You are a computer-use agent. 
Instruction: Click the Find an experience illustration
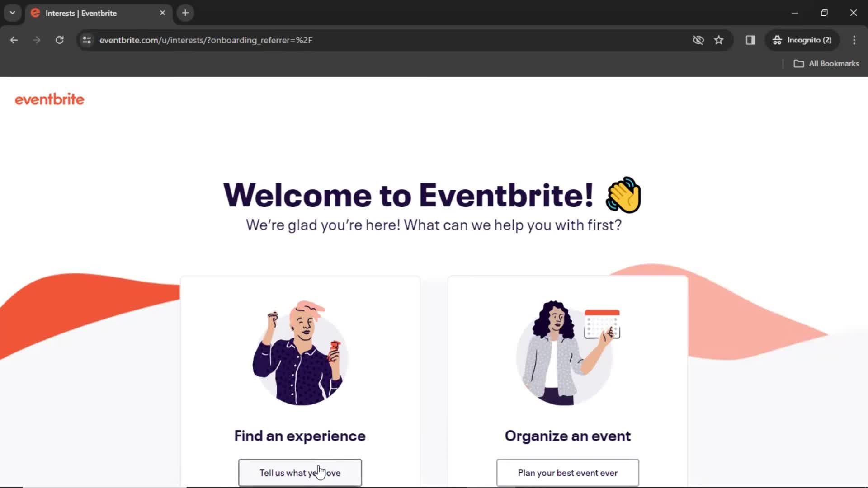[300, 353]
